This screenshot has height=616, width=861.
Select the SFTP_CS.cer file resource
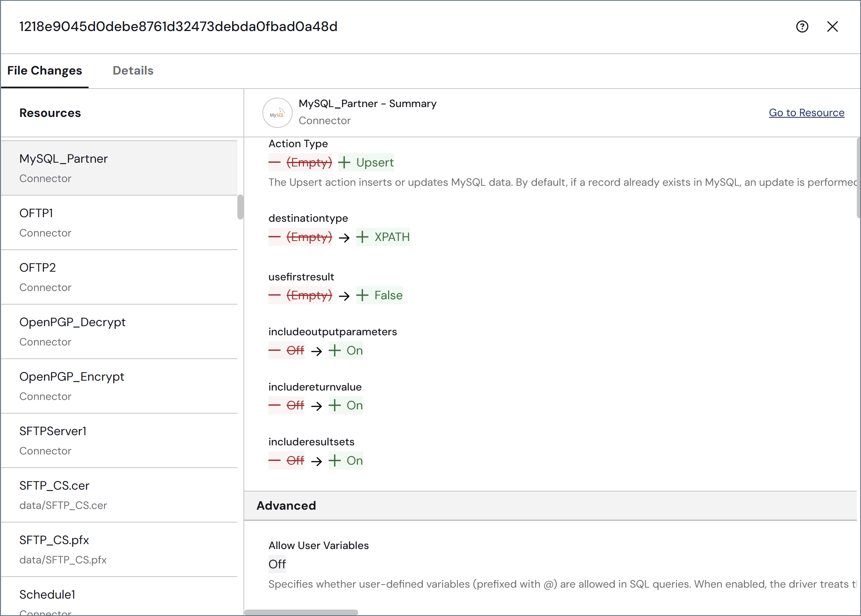119,495
